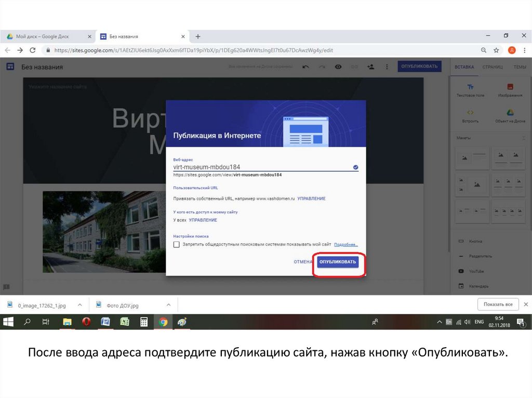Click the ENG language indicator
The height and width of the screenshot is (398, 532).
[x=479, y=322]
